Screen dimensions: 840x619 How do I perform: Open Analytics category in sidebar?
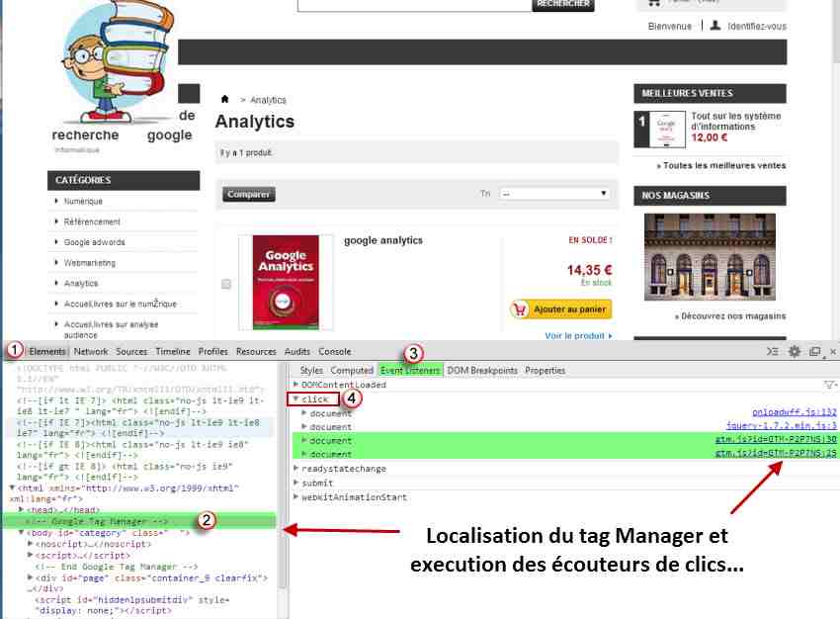pos(81,283)
